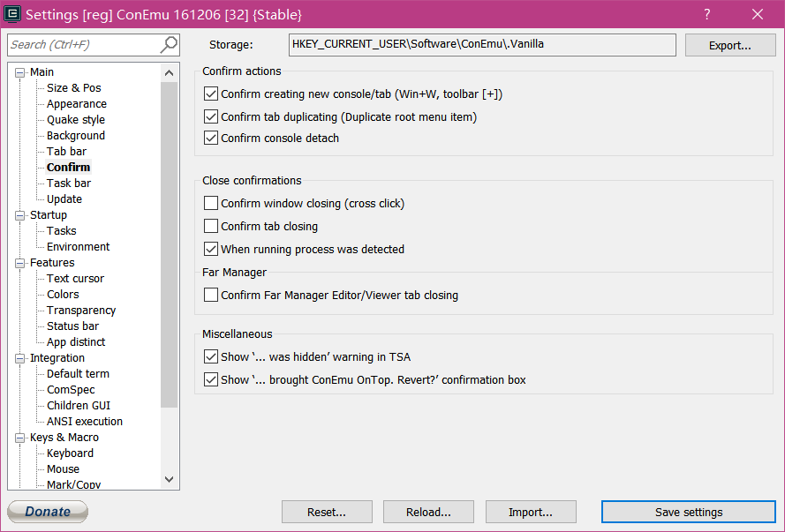Collapse the Main tree node
The height and width of the screenshot is (532, 785).
19,72
